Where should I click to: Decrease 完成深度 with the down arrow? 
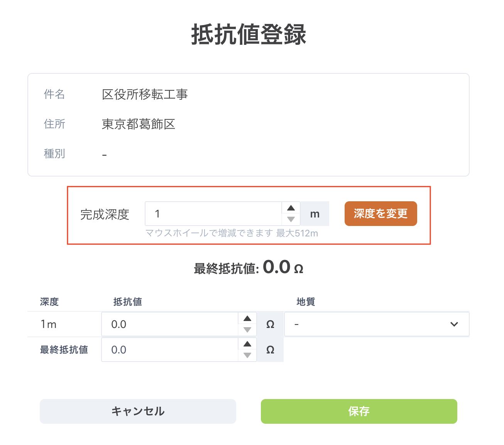291,219
